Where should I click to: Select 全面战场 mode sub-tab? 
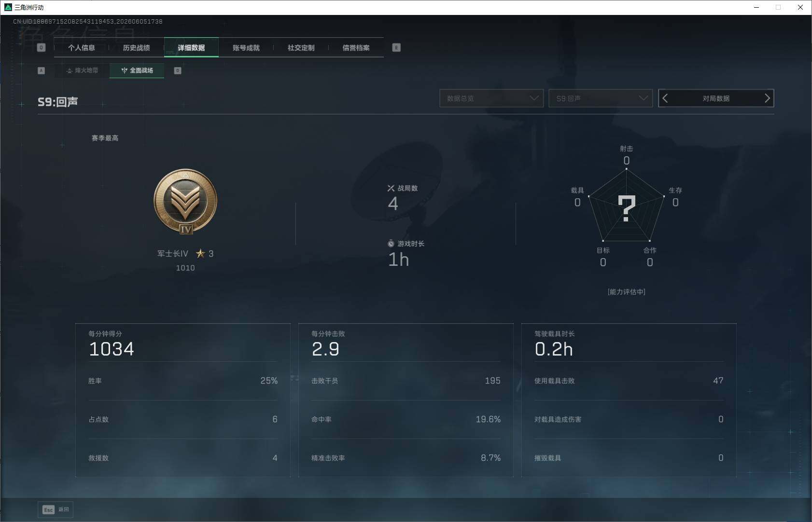[x=137, y=70]
